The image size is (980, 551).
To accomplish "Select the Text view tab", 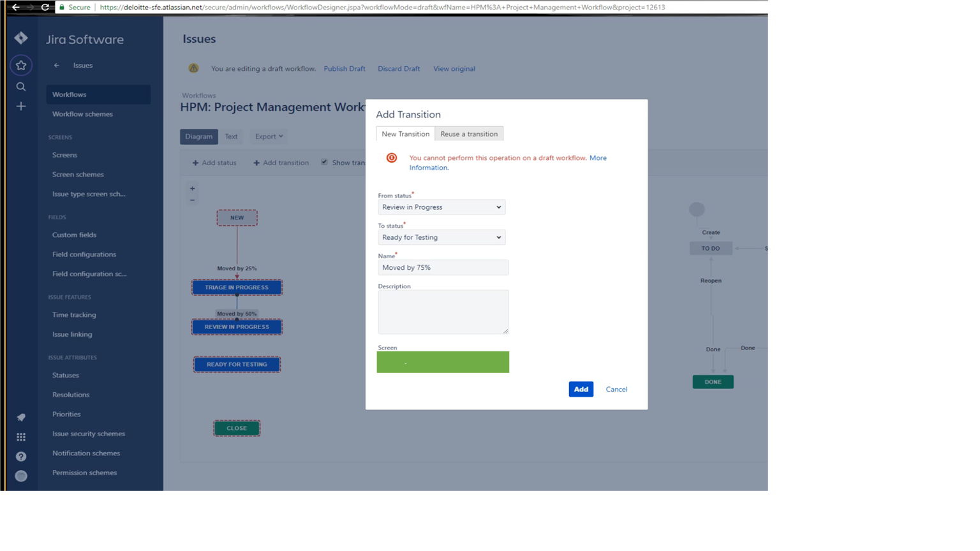I will pyautogui.click(x=231, y=136).
